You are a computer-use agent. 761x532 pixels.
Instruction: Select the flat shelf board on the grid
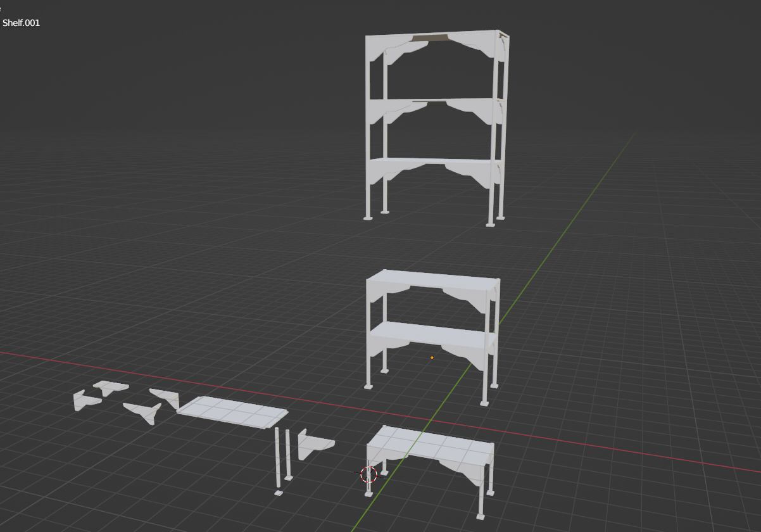(x=232, y=412)
